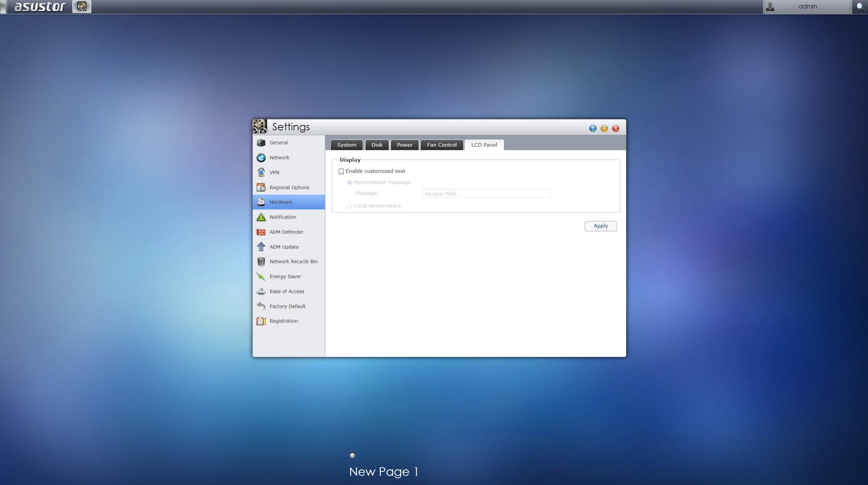Switch to the Fan Control tab

pos(442,145)
